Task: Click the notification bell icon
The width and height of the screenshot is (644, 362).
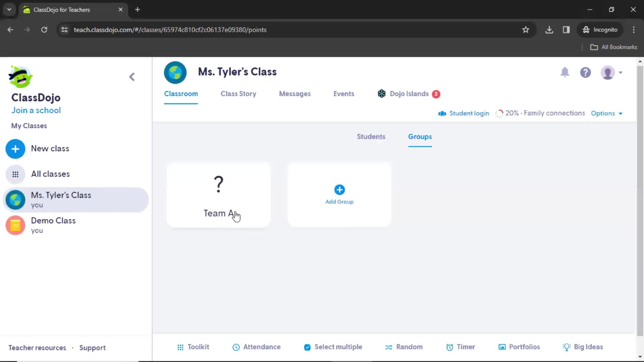Action: (x=565, y=72)
